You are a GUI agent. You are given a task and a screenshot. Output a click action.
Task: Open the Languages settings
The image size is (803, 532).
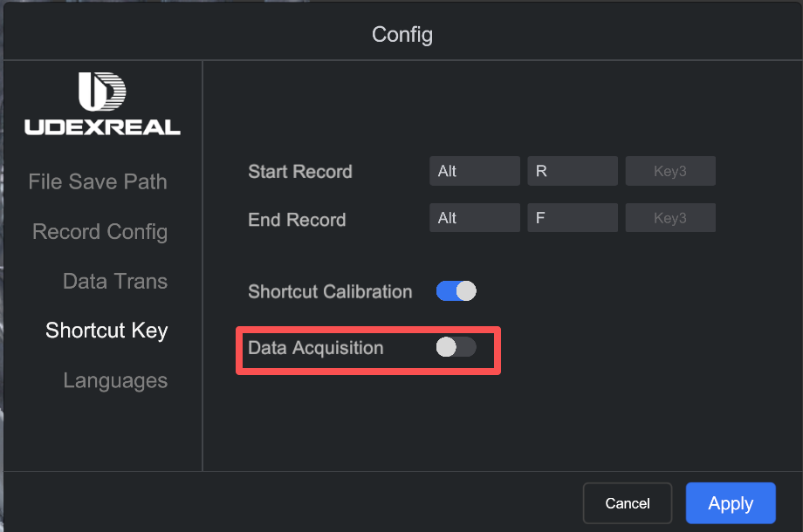pyautogui.click(x=115, y=381)
